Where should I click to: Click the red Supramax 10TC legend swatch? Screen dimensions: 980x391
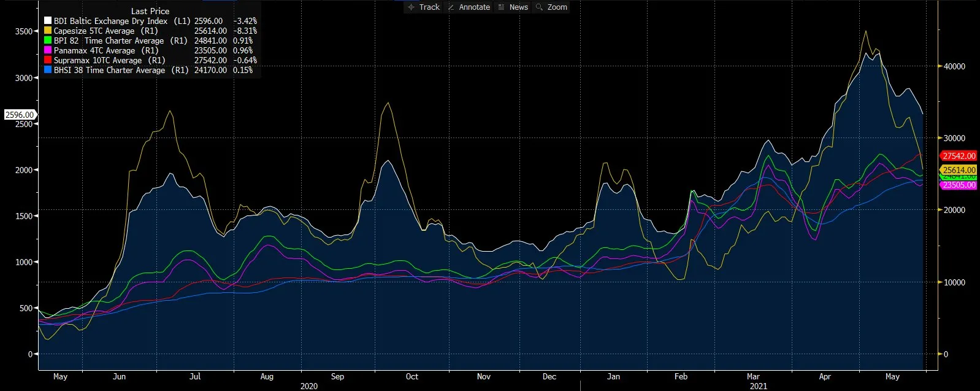(x=48, y=60)
